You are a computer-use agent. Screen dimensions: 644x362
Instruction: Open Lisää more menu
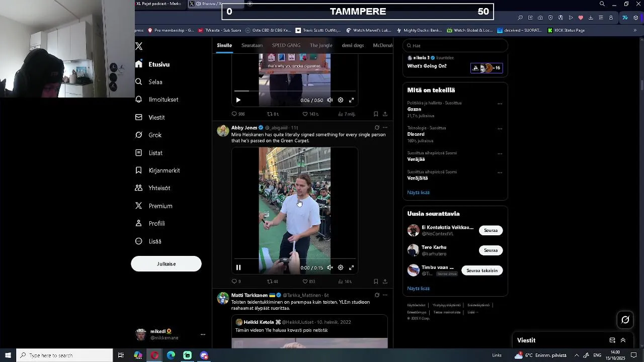click(148, 241)
